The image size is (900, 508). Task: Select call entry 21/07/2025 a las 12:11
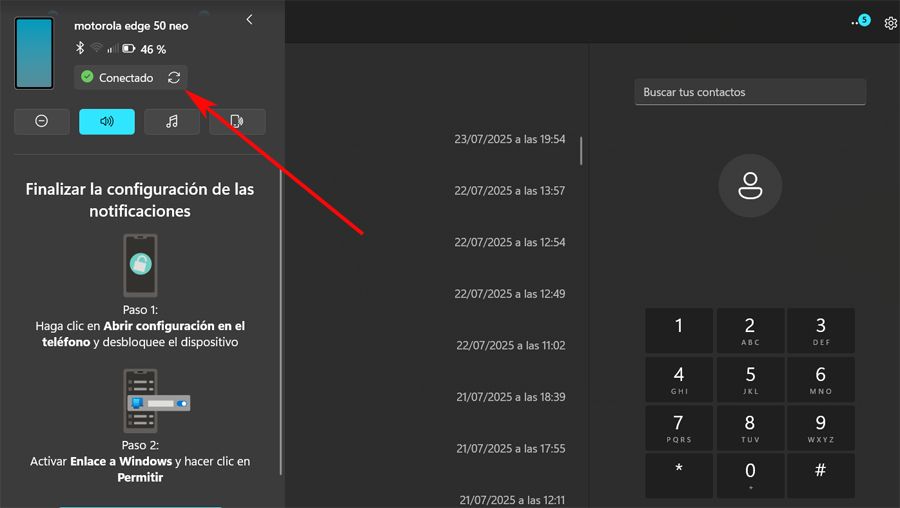511,500
